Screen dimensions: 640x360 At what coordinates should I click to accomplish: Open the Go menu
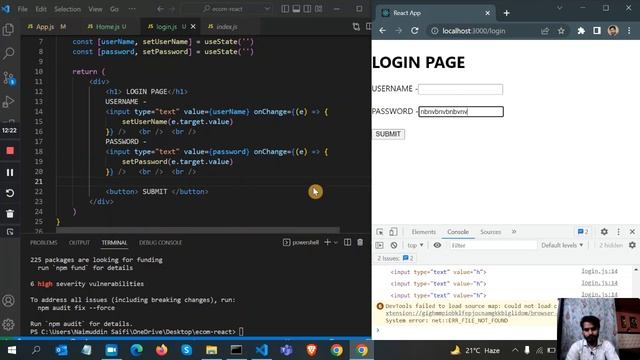tap(114, 9)
